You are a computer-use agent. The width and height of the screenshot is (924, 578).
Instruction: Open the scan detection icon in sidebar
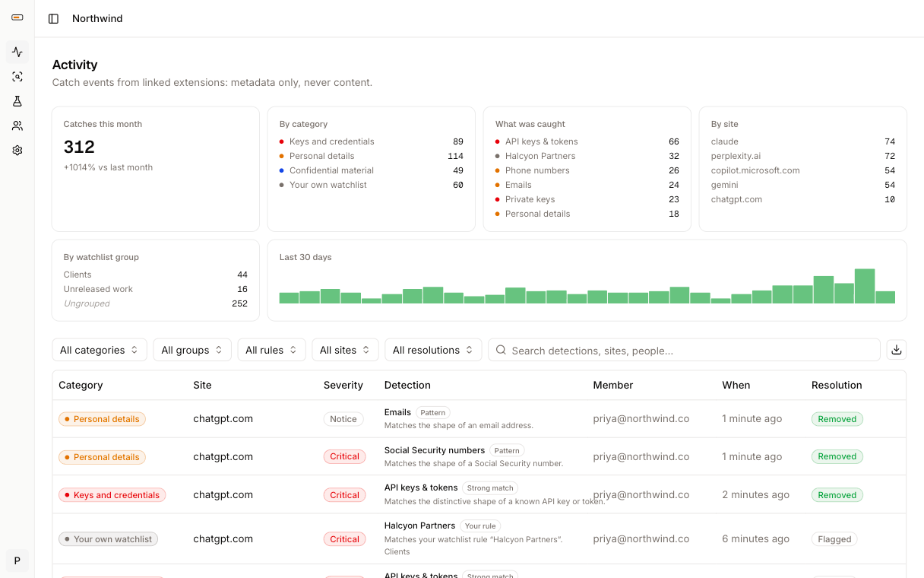point(17,77)
